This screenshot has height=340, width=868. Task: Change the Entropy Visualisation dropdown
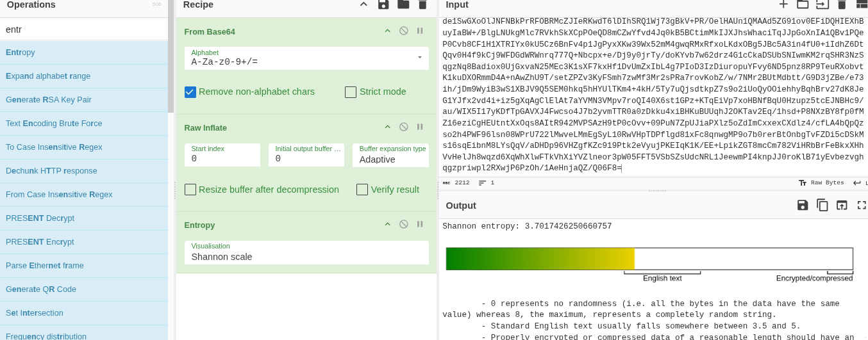pos(306,252)
